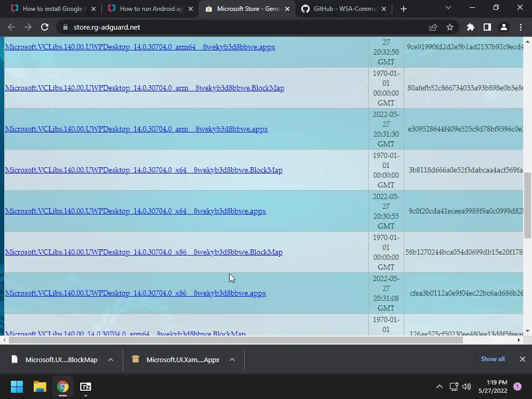This screenshot has height=399, width=532.
Task: Reload the store.rg-adguard.net page
Action: coord(45,27)
